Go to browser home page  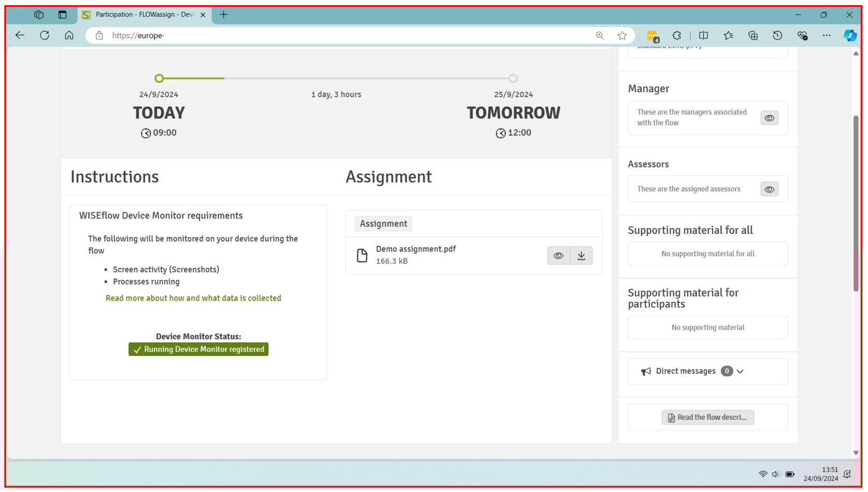[69, 35]
